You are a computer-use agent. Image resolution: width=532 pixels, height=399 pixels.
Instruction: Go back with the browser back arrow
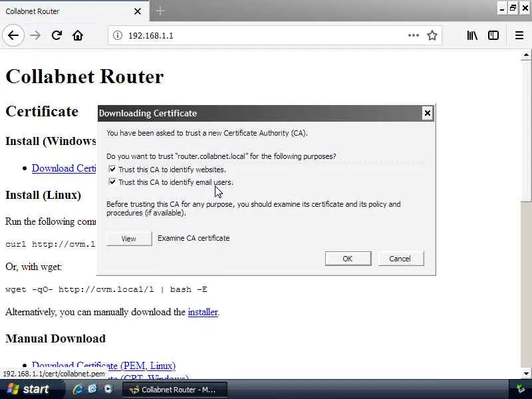pos(13,35)
